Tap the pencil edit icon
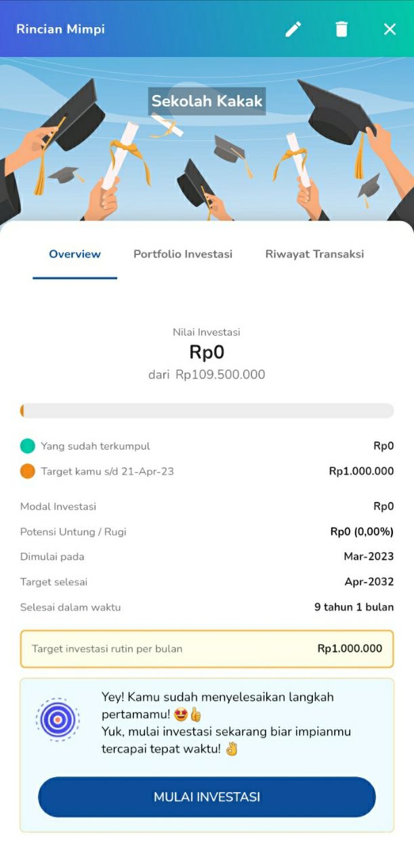The image size is (414, 868). (x=293, y=29)
